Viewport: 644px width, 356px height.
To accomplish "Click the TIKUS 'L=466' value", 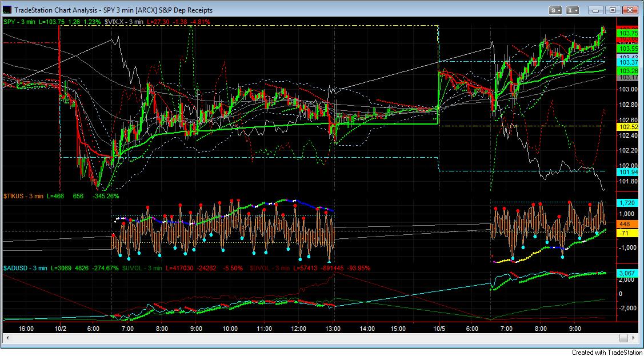I will pos(56,196).
